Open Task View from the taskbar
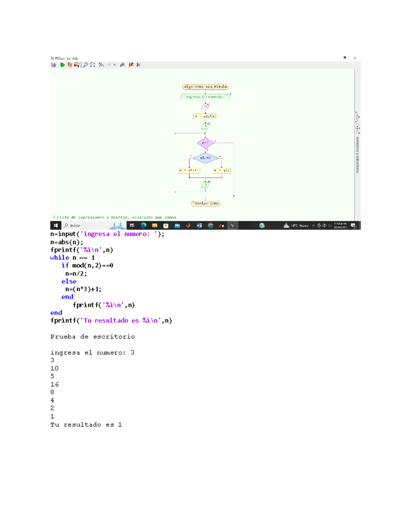This screenshot has width=411, height=532. (133, 225)
